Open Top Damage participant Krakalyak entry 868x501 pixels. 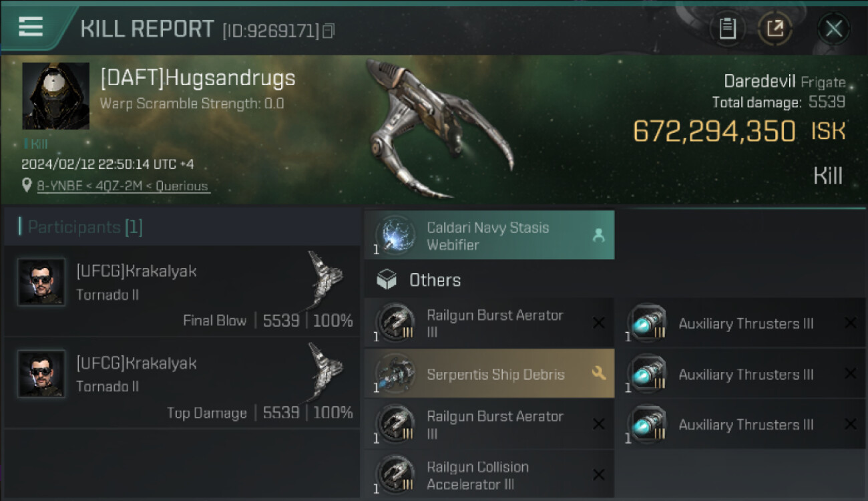[x=180, y=383]
